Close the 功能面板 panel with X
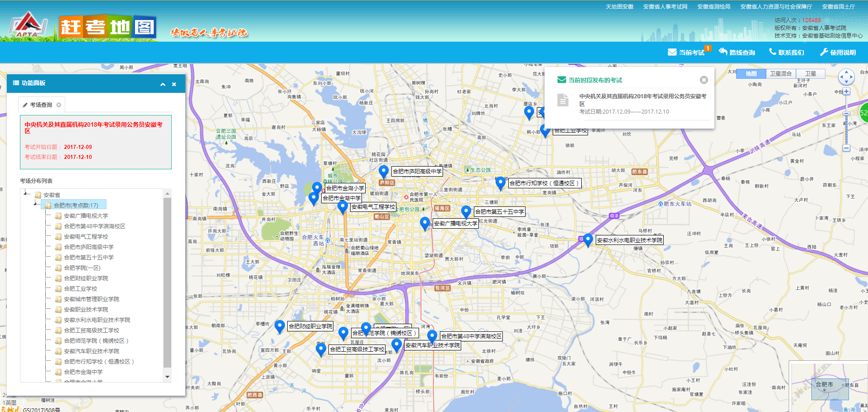Image resolution: width=868 pixels, height=412 pixels. [174, 84]
